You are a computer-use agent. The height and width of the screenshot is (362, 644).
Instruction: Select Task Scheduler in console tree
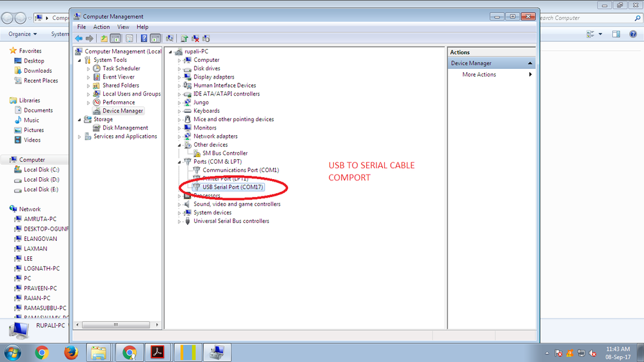(x=121, y=68)
